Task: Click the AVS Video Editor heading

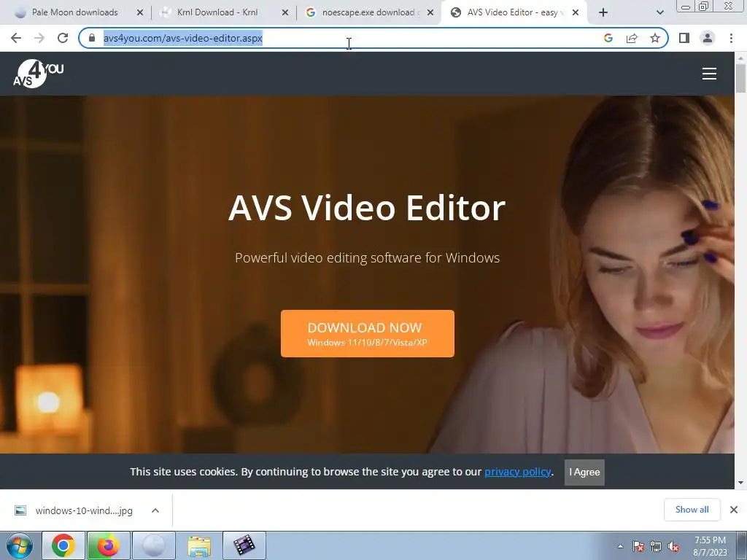Action: pyautogui.click(x=367, y=208)
